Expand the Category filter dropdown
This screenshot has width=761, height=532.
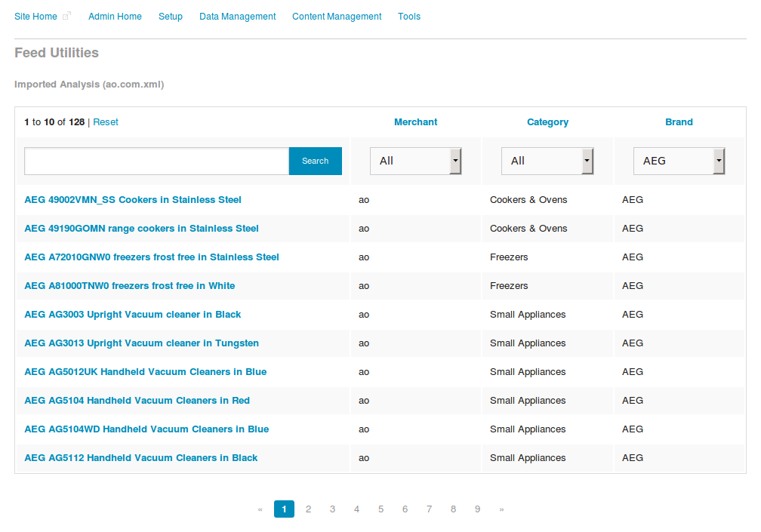tap(547, 161)
